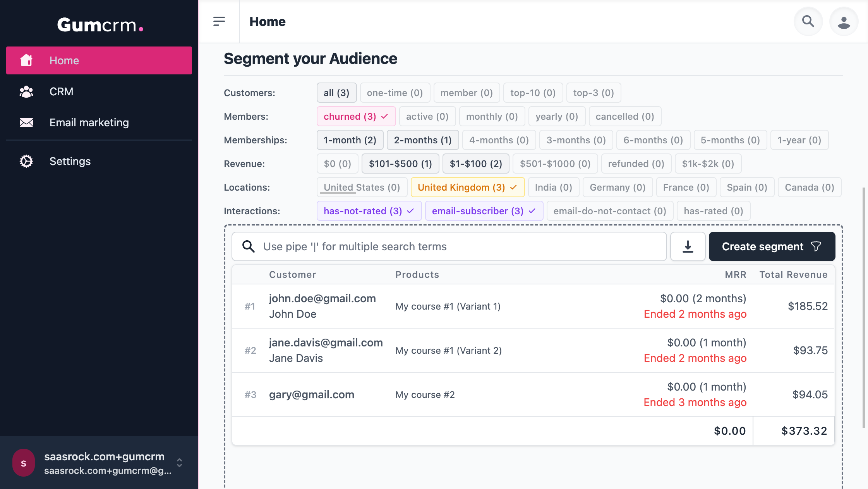The image size is (868, 489).
Task: Toggle the member (0) filter
Action: pos(467,93)
